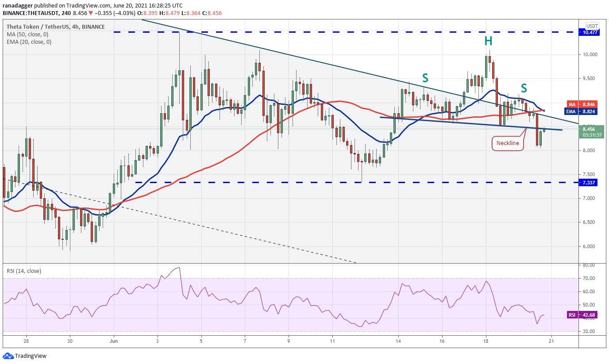The height and width of the screenshot is (364, 609).
Task: Click the left shoulder 'S' marker
Action: (x=425, y=78)
